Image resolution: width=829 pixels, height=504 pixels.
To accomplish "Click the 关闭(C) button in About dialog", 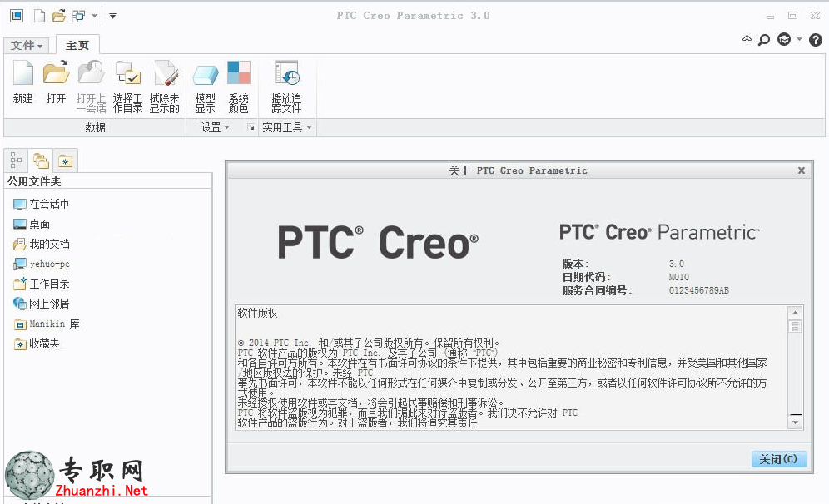I will (779, 459).
